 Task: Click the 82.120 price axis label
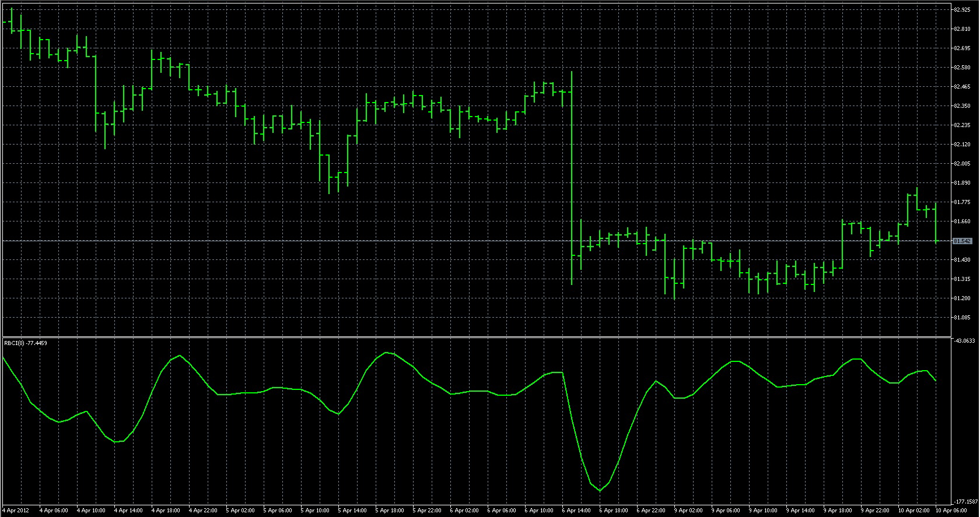(962, 145)
